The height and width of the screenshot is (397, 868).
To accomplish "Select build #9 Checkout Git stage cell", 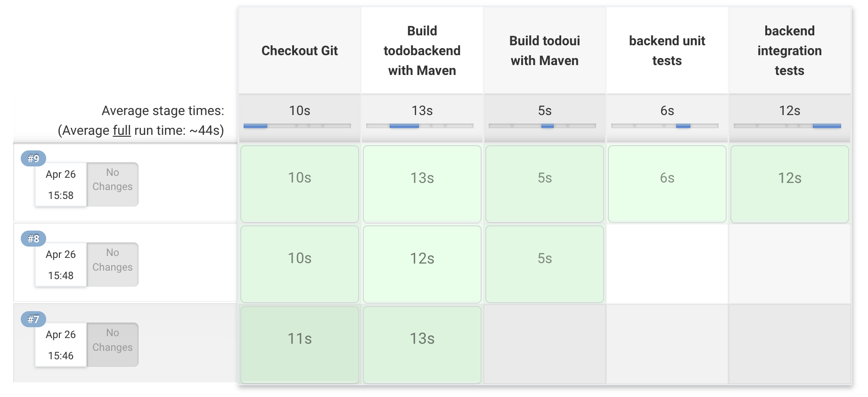I will pyautogui.click(x=300, y=184).
